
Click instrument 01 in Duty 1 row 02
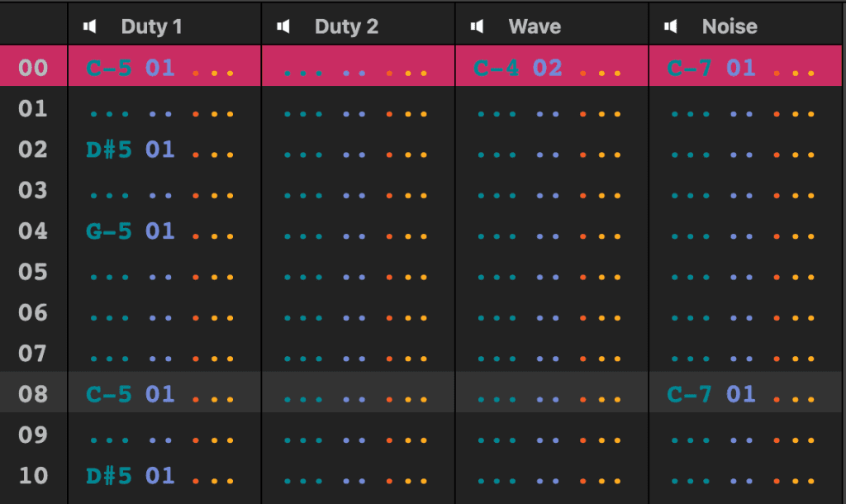[159, 150]
